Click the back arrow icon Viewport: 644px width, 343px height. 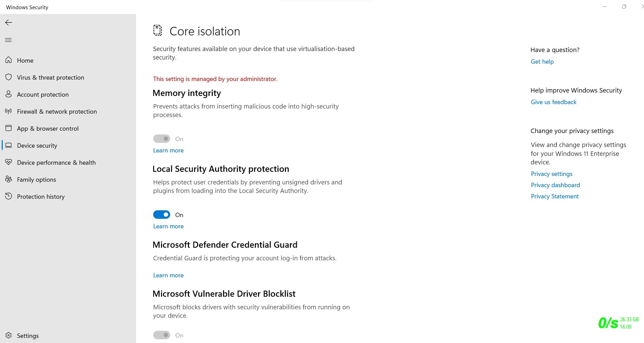(x=9, y=22)
